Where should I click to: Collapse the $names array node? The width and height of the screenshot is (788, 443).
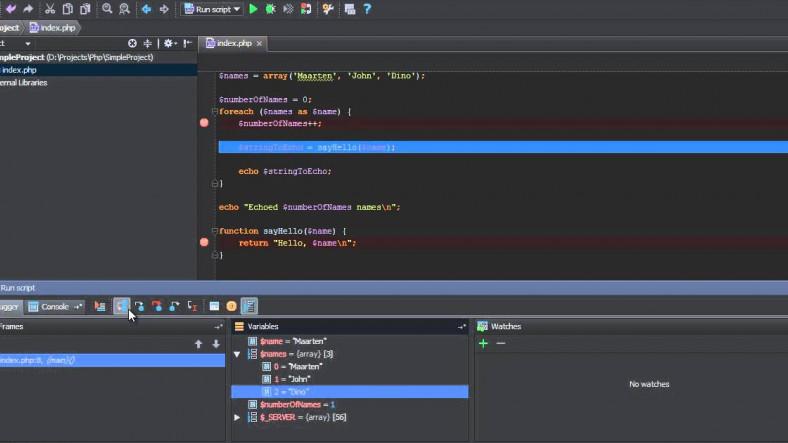point(237,354)
